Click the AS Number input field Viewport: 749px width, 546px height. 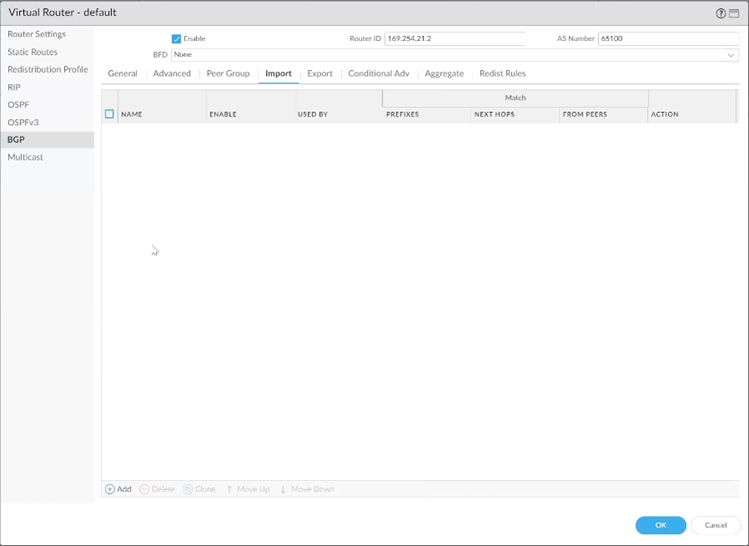tap(668, 39)
